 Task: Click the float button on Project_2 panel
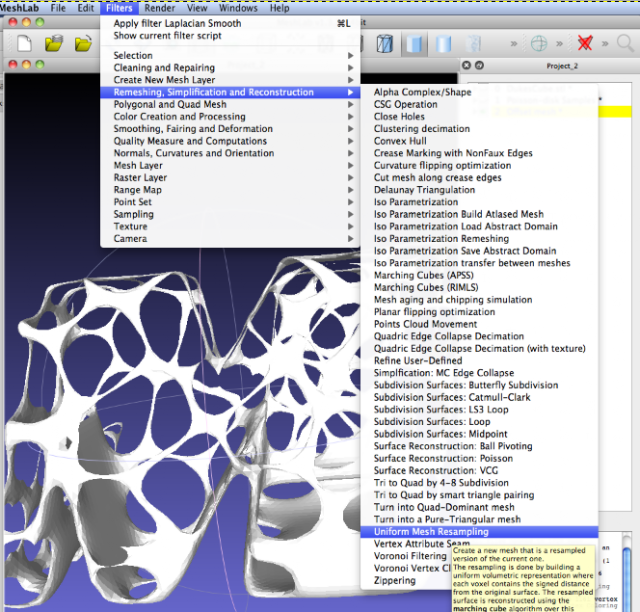click(480, 65)
